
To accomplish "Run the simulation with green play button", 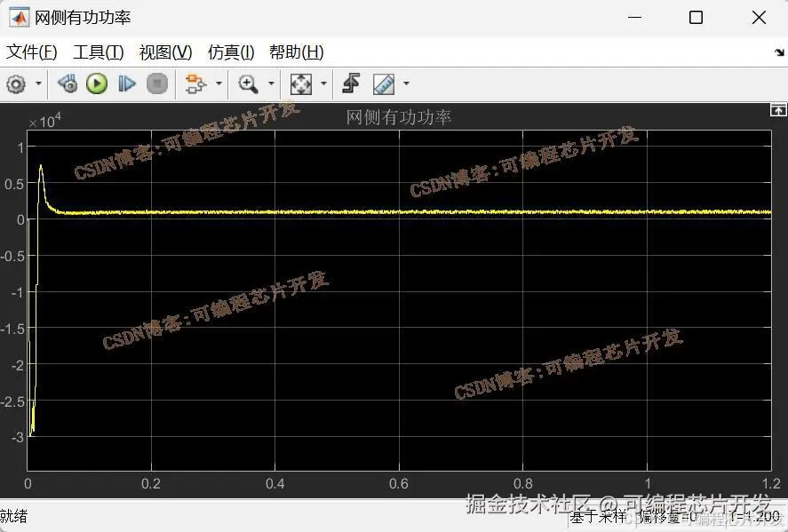I will (x=97, y=83).
